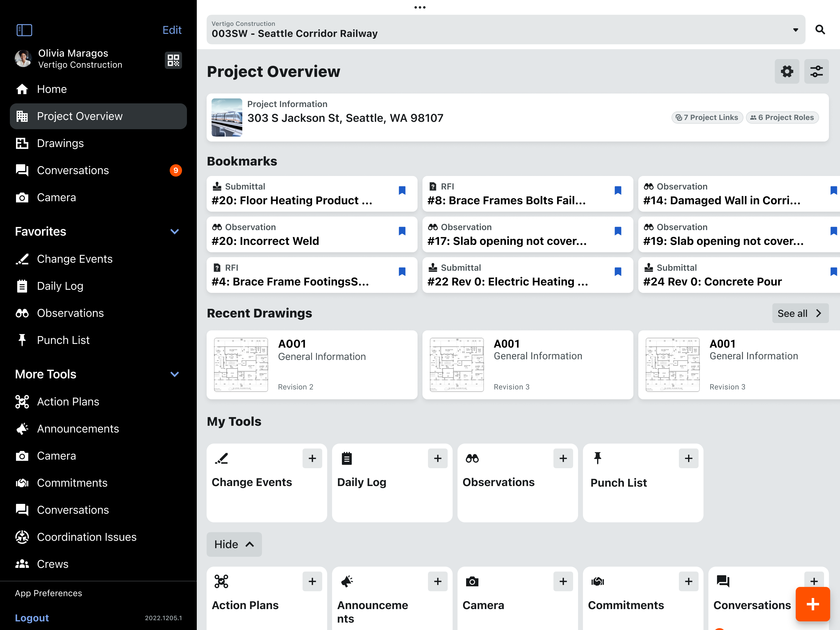
Task: Toggle the sidebar visibility icon at top left
Action: [x=24, y=30]
